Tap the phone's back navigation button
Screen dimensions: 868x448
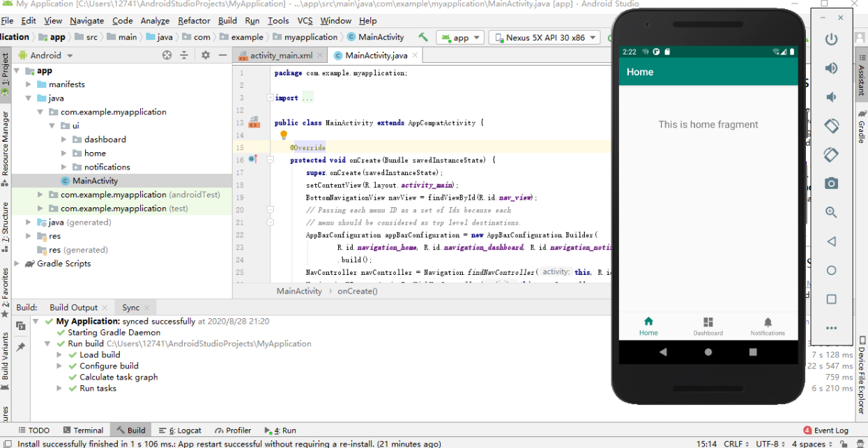pyautogui.click(x=663, y=352)
